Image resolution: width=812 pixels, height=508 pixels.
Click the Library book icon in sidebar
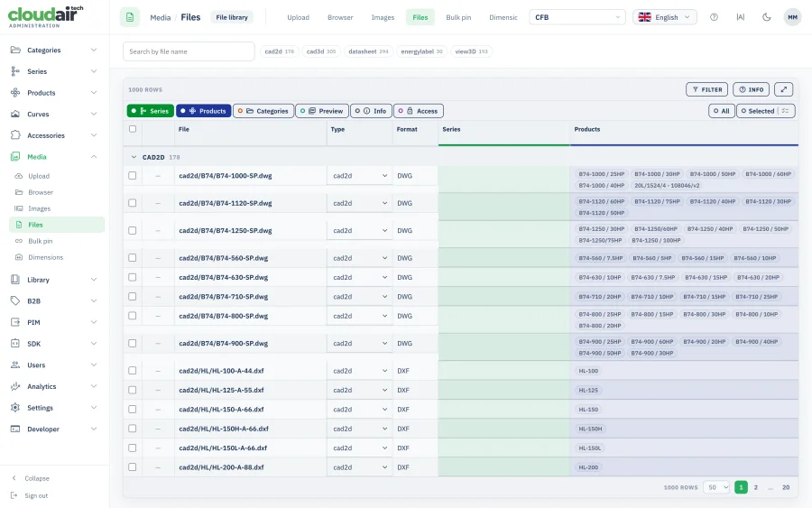15,280
